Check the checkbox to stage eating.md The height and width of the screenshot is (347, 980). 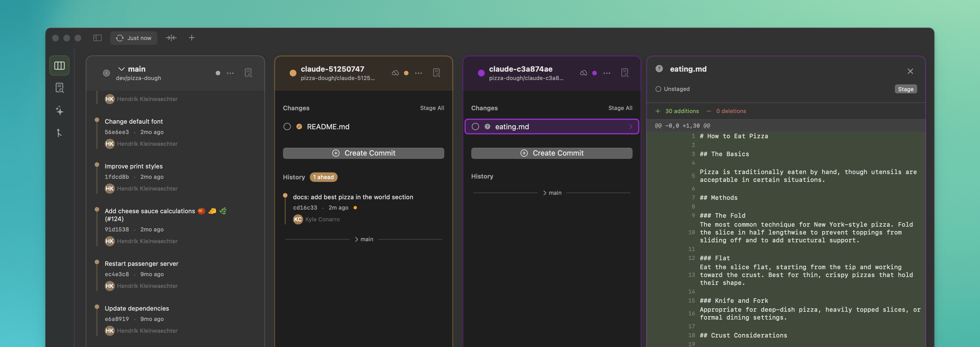[475, 126]
